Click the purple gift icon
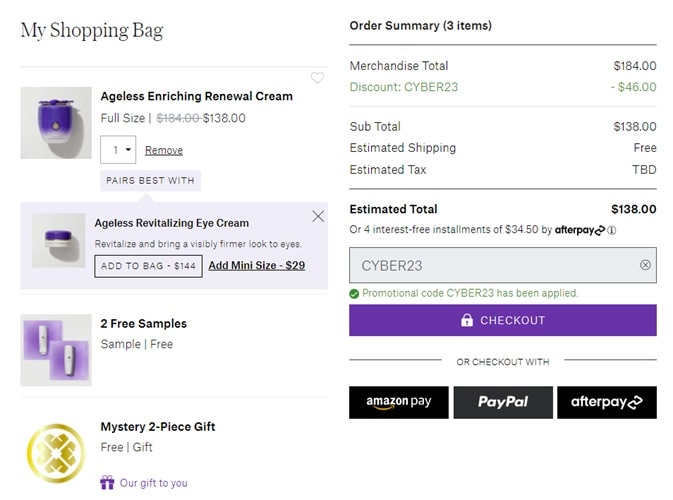The width and height of the screenshot is (673, 500). (107, 483)
